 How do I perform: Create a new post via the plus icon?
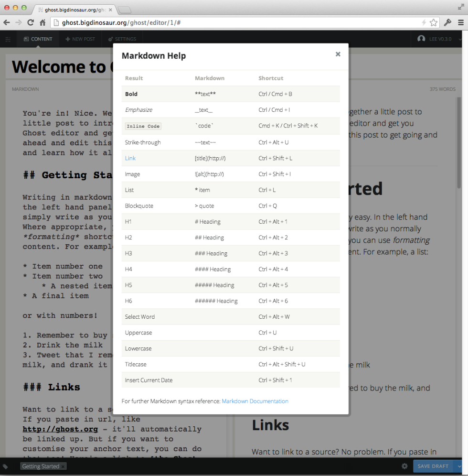pos(80,39)
